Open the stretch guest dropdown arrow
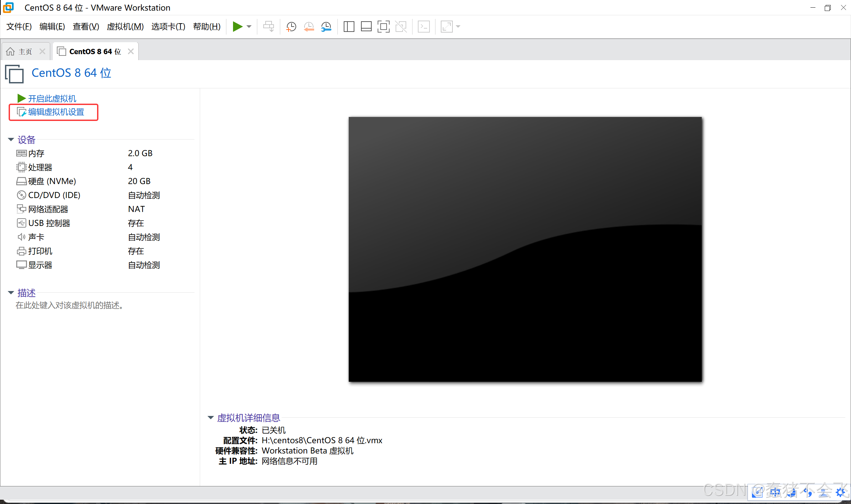Image resolution: width=851 pixels, height=504 pixels. point(458,27)
